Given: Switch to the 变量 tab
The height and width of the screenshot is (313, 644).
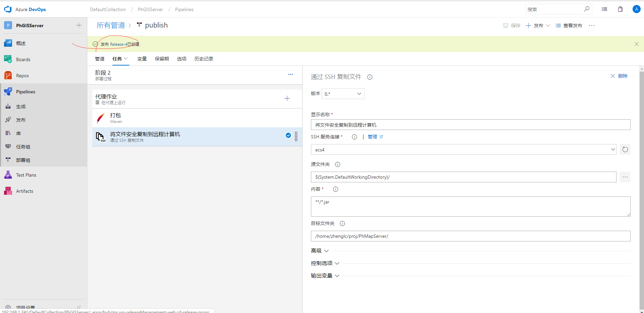Looking at the screenshot, I should point(142,59).
